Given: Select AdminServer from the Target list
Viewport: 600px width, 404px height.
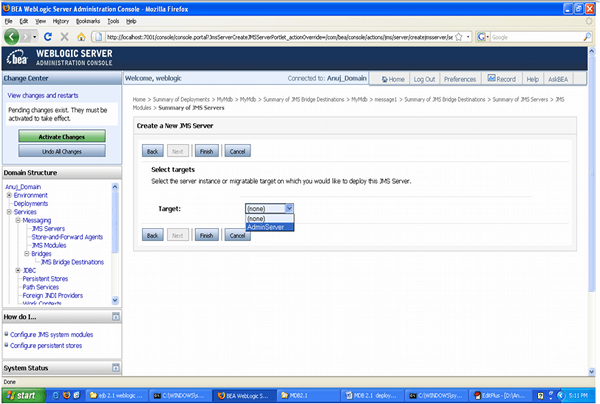Looking at the screenshot, I should tap(265, 226).
